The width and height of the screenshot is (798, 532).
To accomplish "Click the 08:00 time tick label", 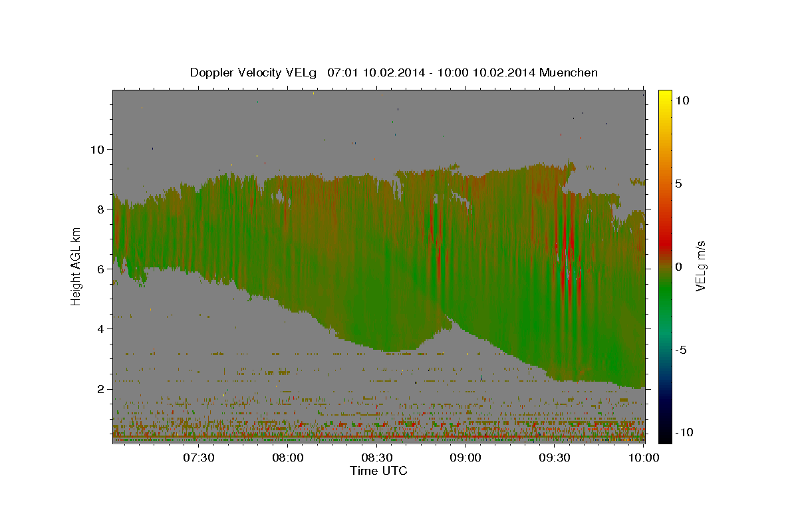I will (288, 458).
